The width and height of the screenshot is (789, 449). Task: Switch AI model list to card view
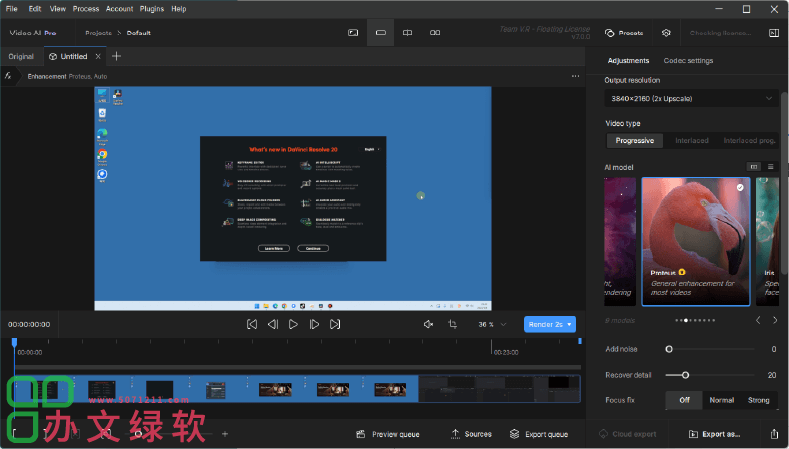click(x=754, y=167)
